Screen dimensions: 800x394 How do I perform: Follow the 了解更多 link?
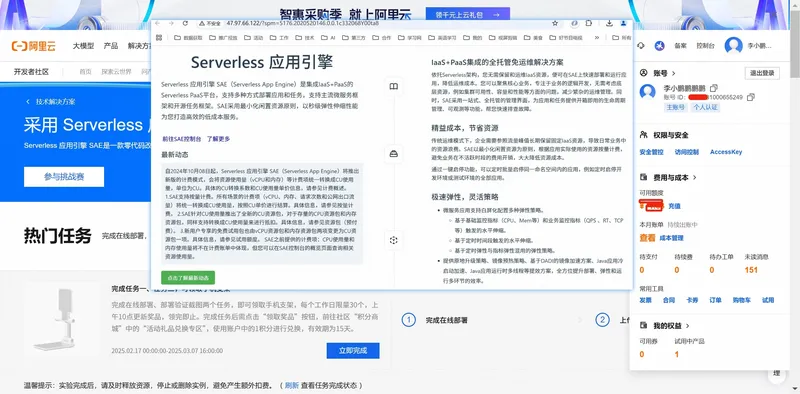(218, 139)
